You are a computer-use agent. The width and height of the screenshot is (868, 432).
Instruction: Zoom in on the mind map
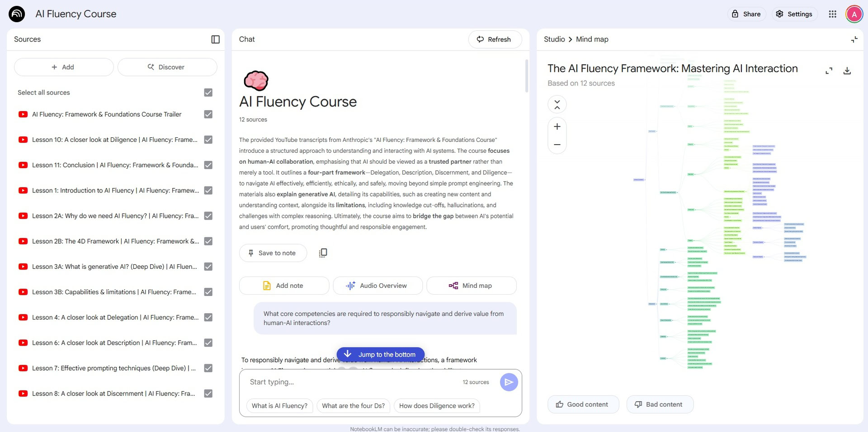point(557,127)
